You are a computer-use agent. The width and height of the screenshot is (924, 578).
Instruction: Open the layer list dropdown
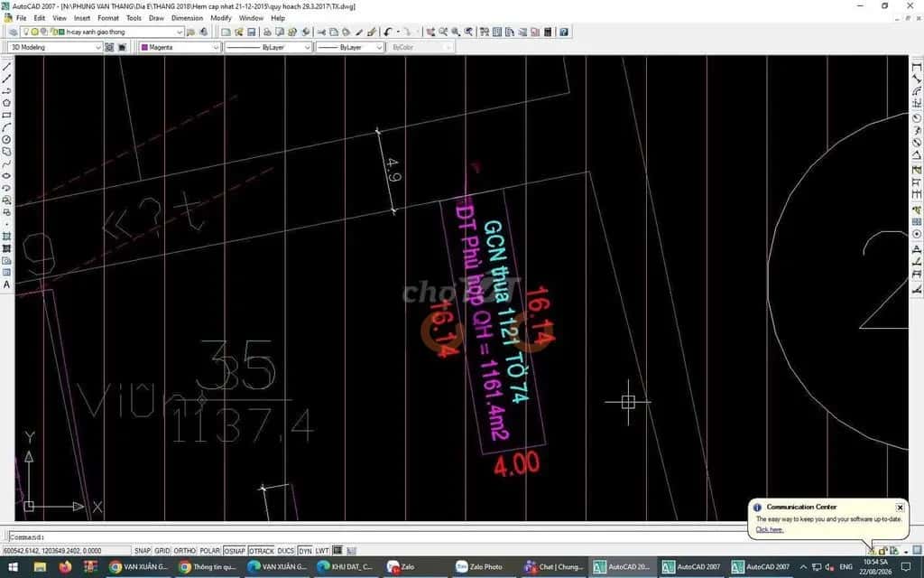(180, 32)
